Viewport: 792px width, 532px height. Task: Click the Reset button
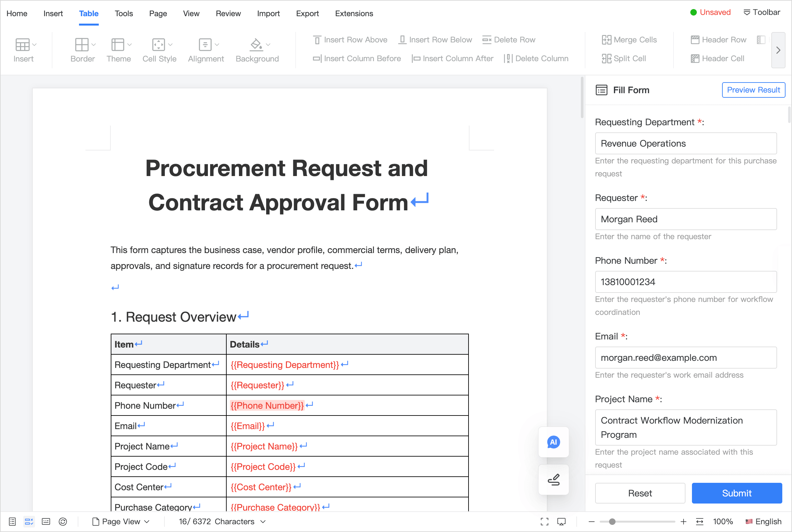(x=640, y=493)
